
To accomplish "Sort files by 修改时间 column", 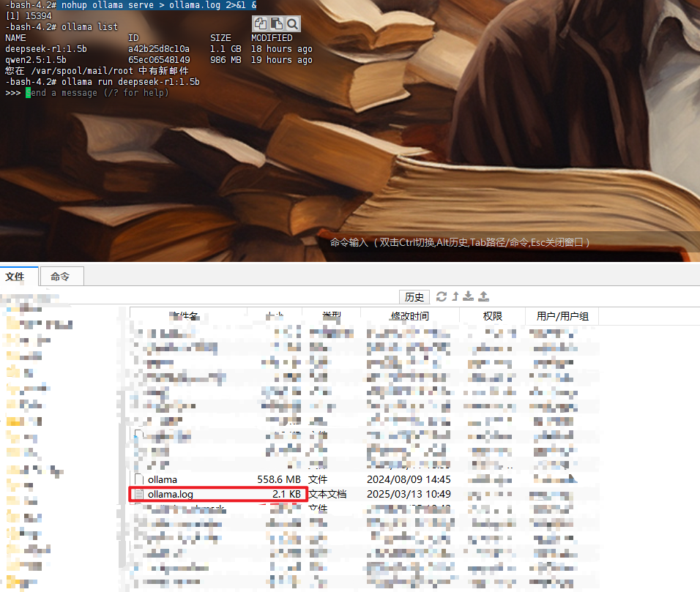I will tap(410, 316).
